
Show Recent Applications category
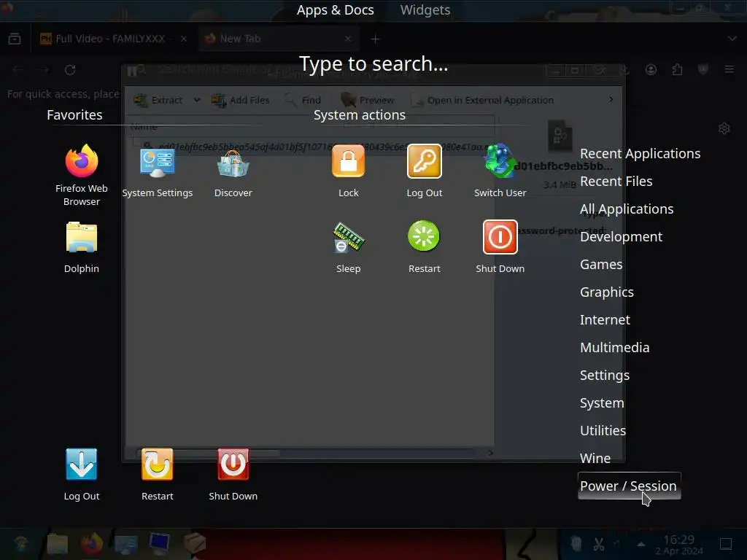point(640,153)
